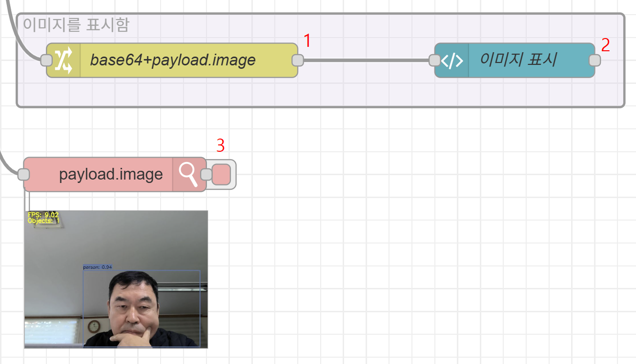Select wire between change and template nodes

pos(366,61)
